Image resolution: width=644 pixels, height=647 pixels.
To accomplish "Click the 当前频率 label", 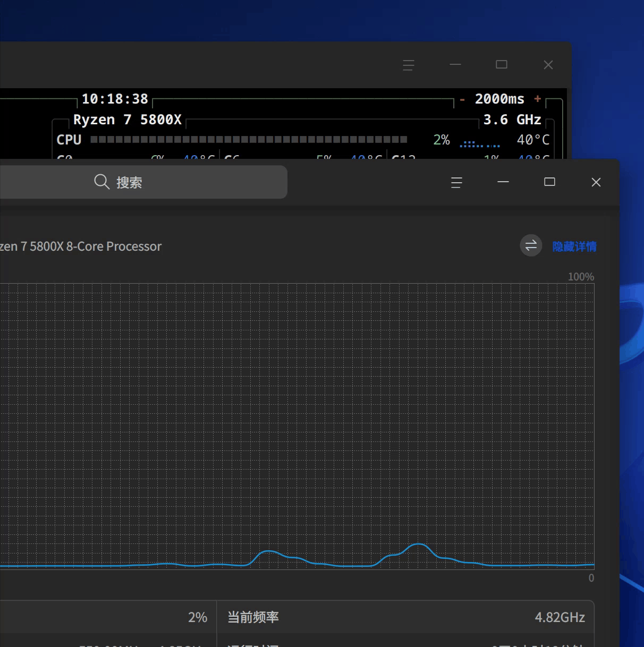I will [x=253, y=617].
